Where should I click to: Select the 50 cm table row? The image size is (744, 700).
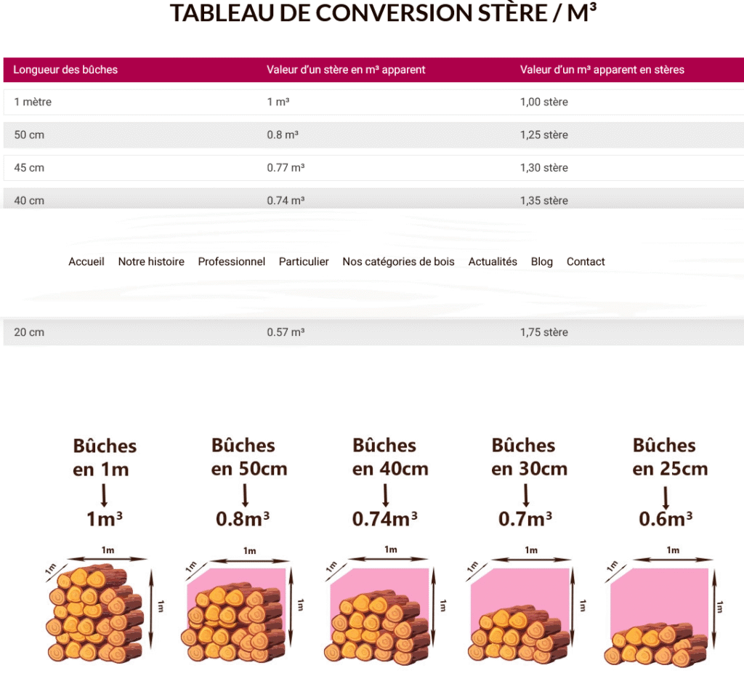pyautogui.click(x=372, y=134)
